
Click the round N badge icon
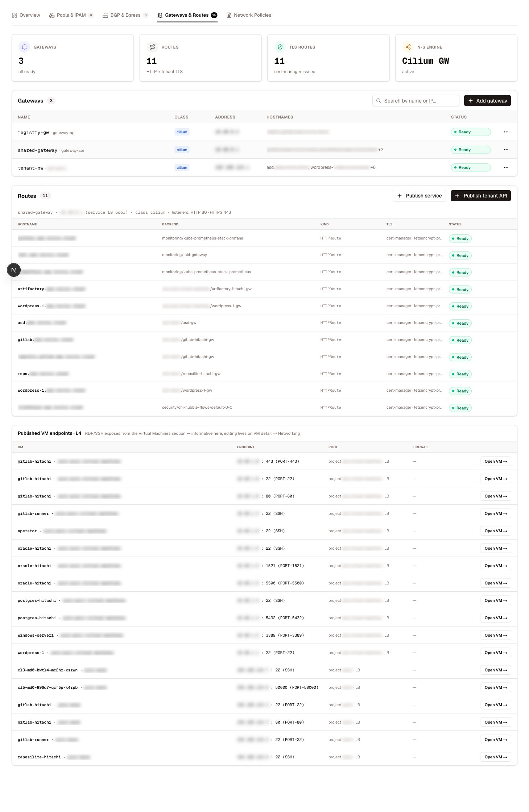(14, 270)
